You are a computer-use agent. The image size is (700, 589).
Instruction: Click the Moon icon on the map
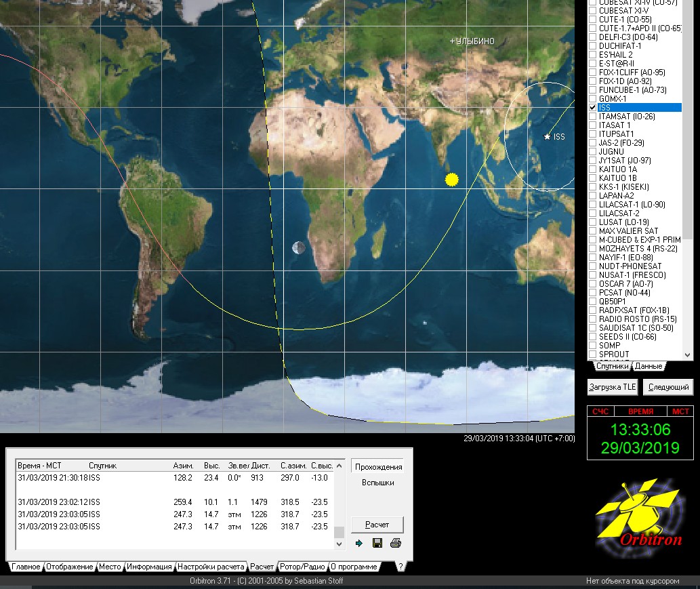(298, 248)
